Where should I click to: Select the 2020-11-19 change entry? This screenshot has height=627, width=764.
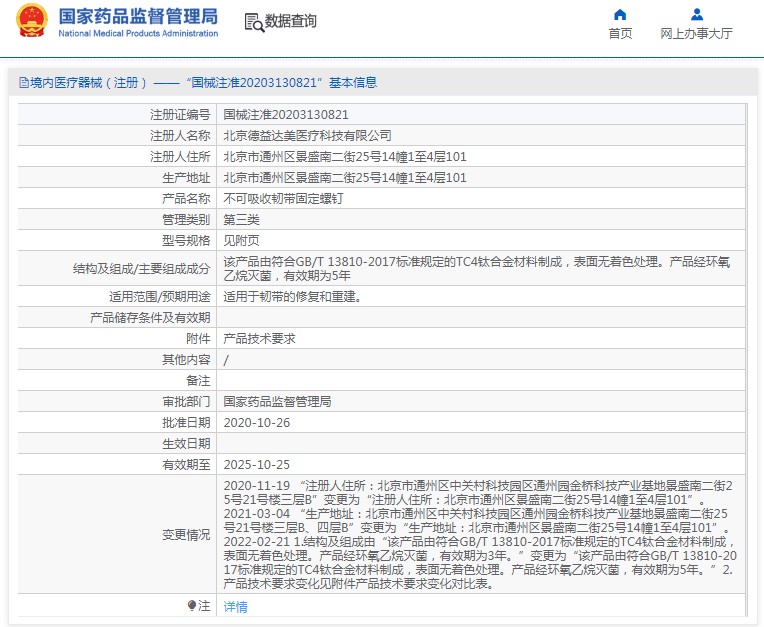click(x=478, y=493)
